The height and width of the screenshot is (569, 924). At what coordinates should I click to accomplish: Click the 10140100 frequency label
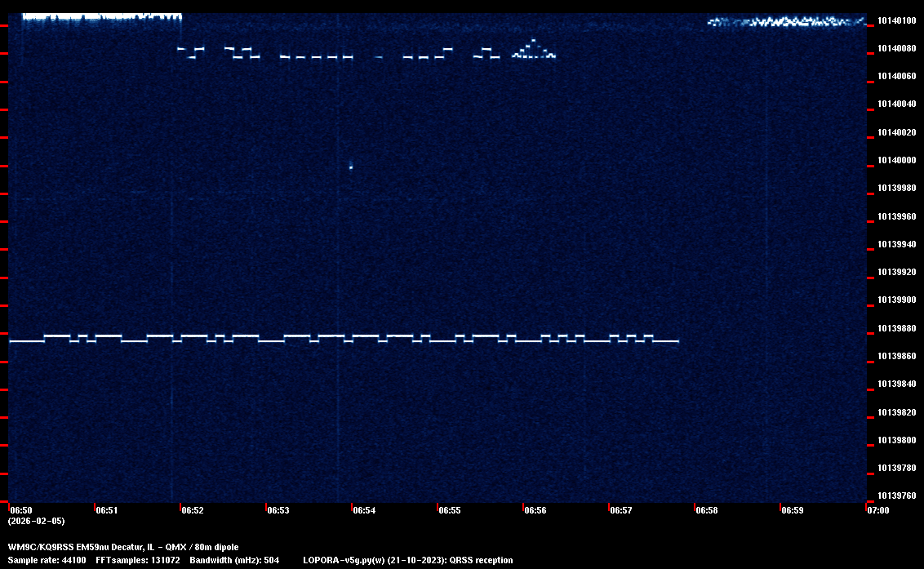(897, 20)
